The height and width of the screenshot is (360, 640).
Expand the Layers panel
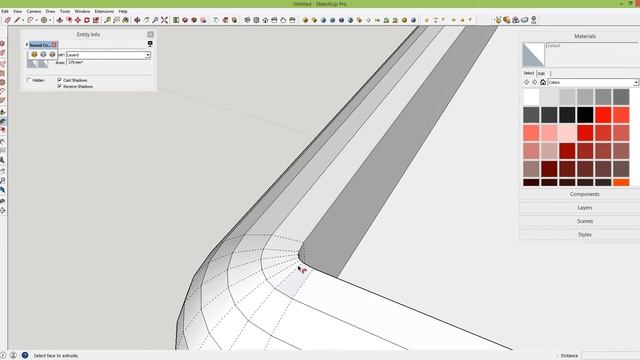[x=584, y=208]
